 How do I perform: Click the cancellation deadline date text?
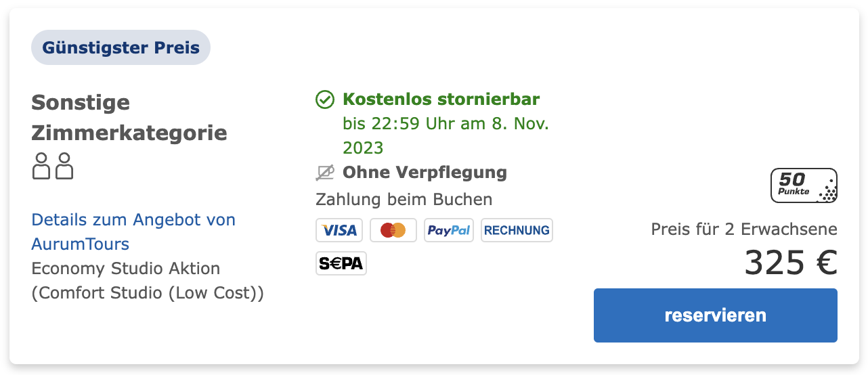tap(446, 136)
